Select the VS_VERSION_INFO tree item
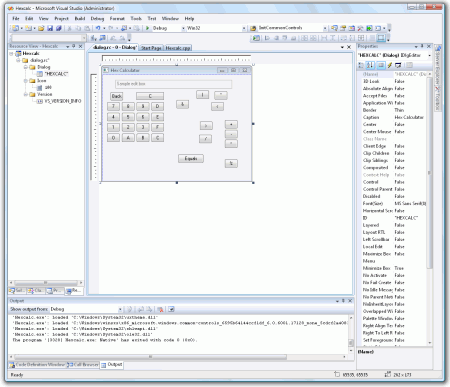Image resolution: width=450 pixels, height=387 pixels. (63, 101)
